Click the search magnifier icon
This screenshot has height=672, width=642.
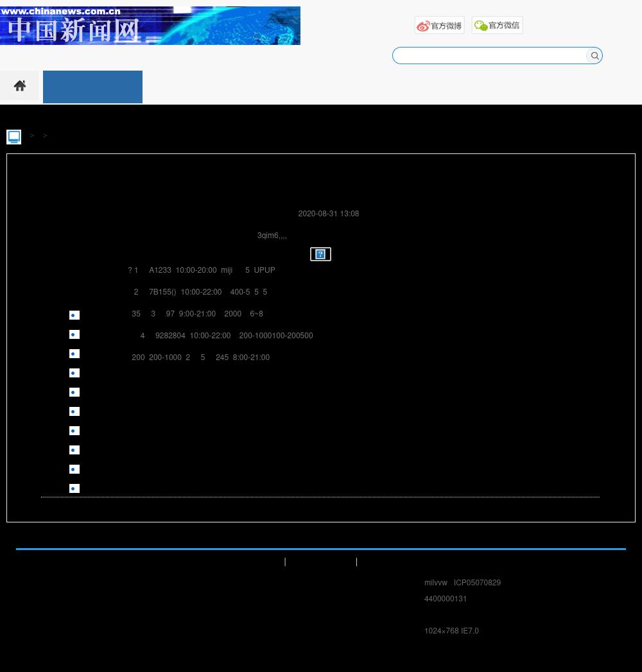point(594,56)
